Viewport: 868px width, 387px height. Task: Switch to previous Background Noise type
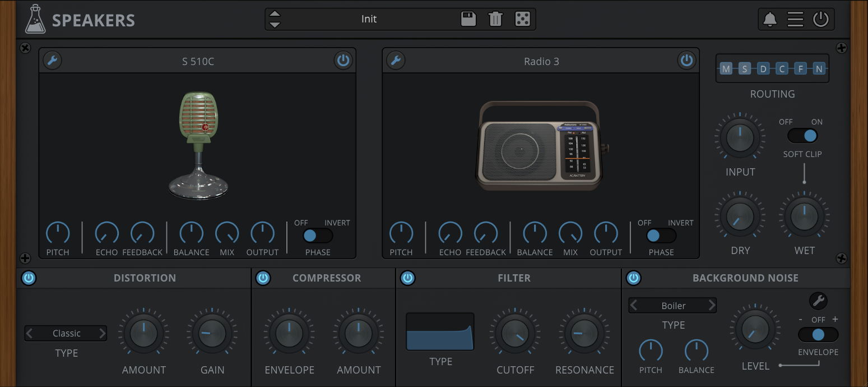coord(634,306)
